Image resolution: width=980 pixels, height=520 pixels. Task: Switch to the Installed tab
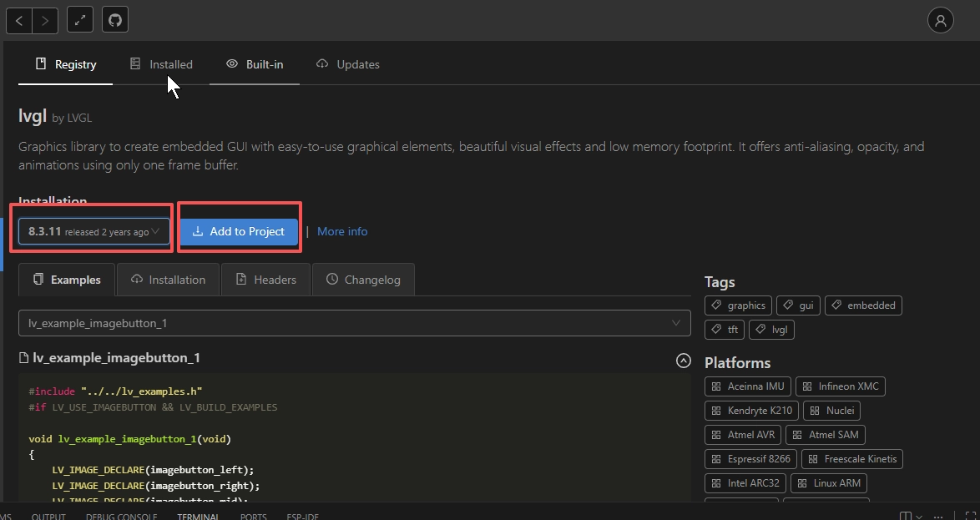point(161,64)
